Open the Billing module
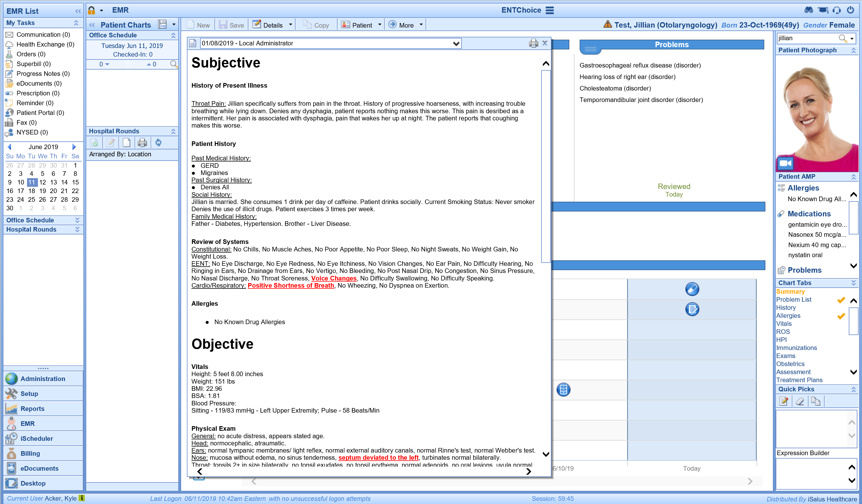Image resolution: width=862 pixels, height=504 pixels. [30, 453]
